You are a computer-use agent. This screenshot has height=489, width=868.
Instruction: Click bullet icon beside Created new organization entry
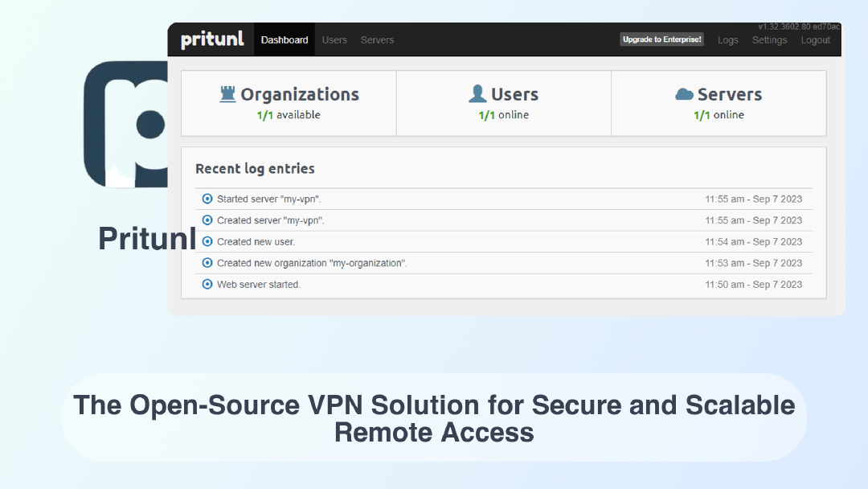[207, 263]
